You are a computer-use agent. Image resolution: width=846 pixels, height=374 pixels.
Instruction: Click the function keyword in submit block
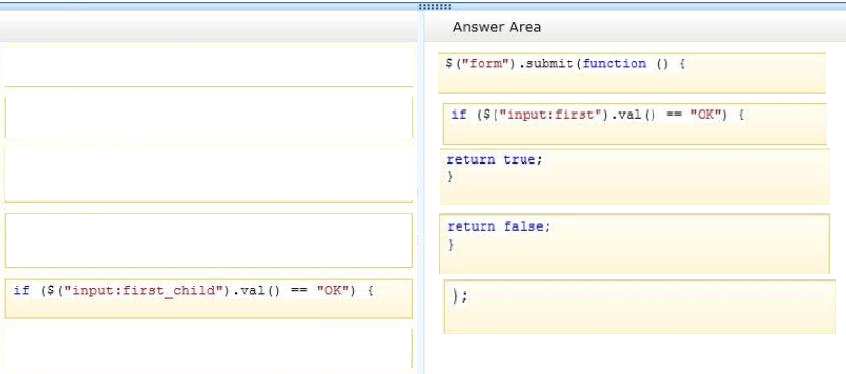point(615,64)
